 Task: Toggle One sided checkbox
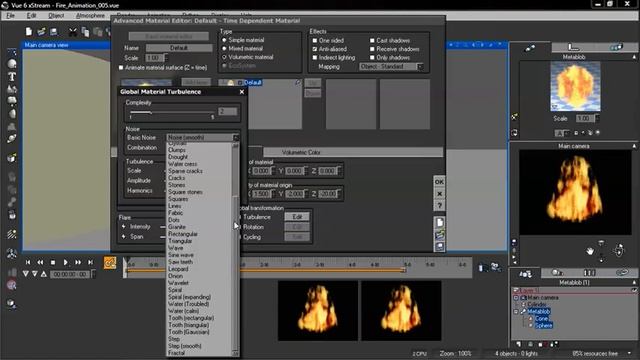coord(315,40)
